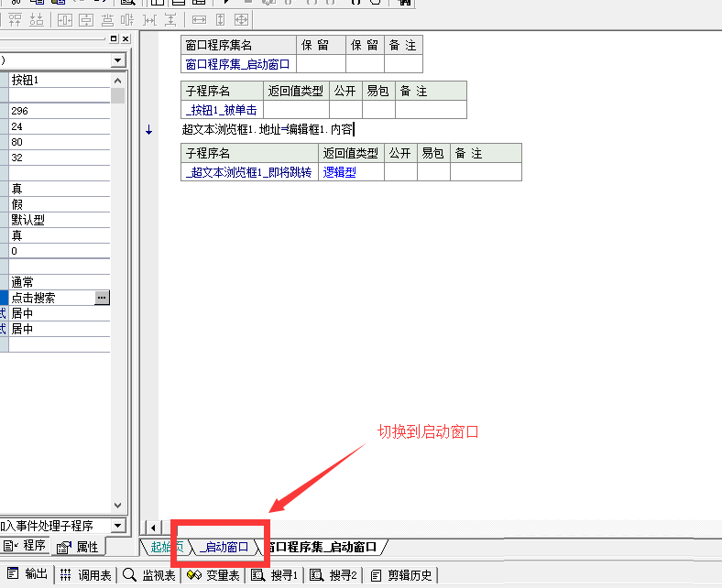Click the code area horizontal scroll left arrow
This screenshot has width=722, height=588.
click(153, 528)
